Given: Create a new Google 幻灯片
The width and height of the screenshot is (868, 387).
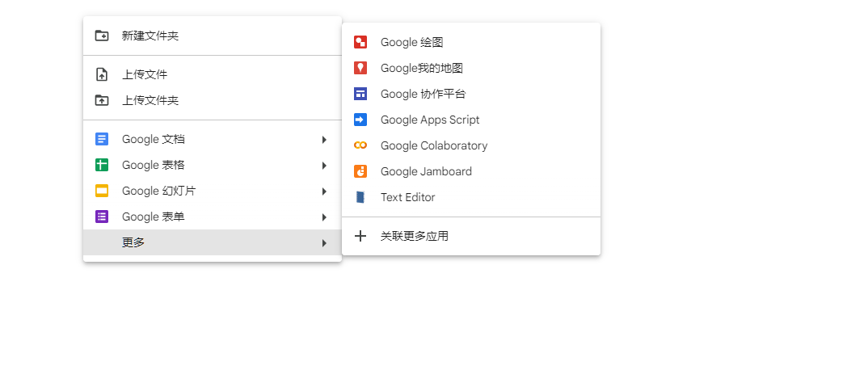Looking at the screenshot, I should pos(213,191).
